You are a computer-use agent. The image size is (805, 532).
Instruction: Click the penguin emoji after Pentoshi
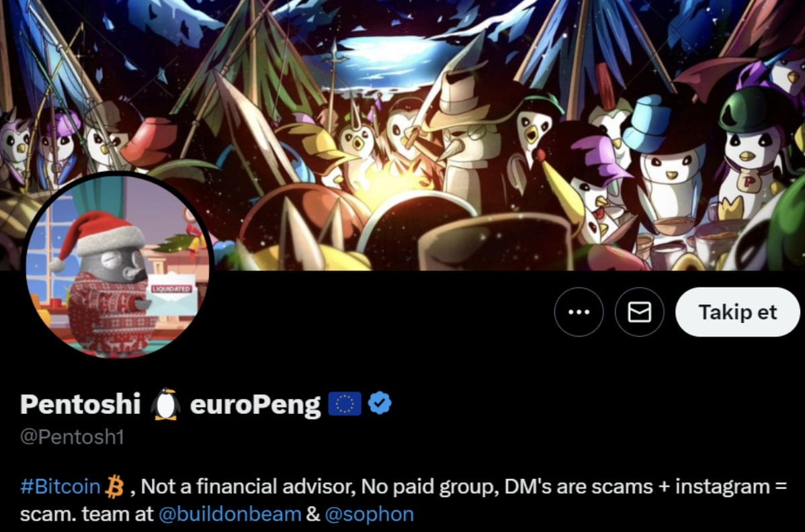click(x=165, y=404)
